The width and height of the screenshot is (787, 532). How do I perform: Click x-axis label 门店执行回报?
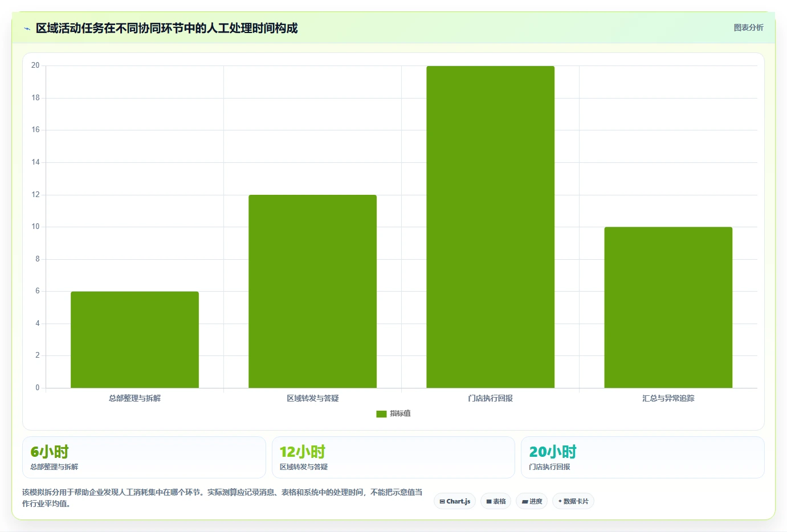click(x=490, y=398)
